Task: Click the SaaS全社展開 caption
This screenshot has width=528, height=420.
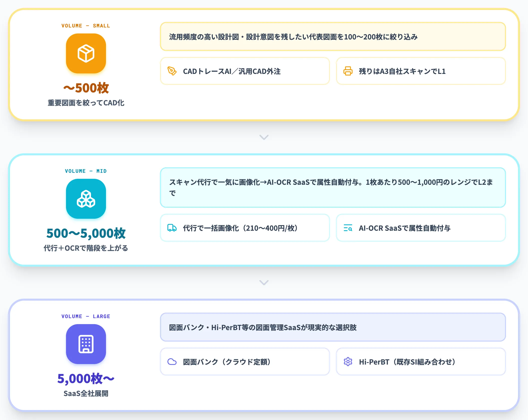Action: (x=86, y=394)
